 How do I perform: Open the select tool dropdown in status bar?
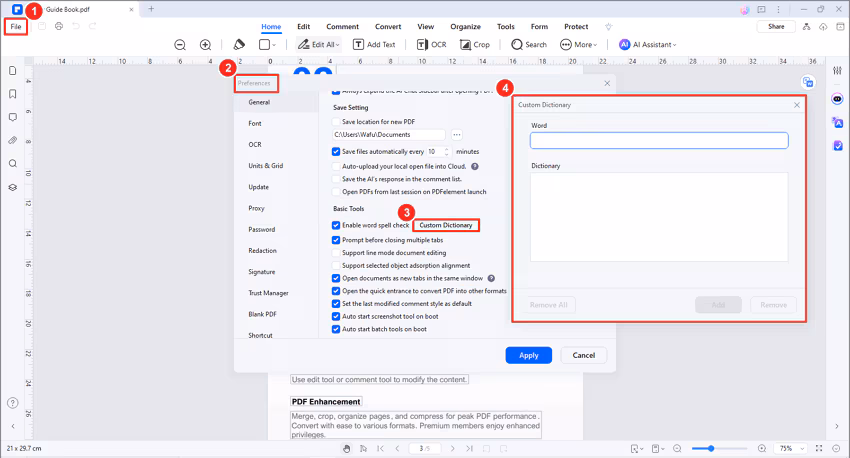click(636, 448)
